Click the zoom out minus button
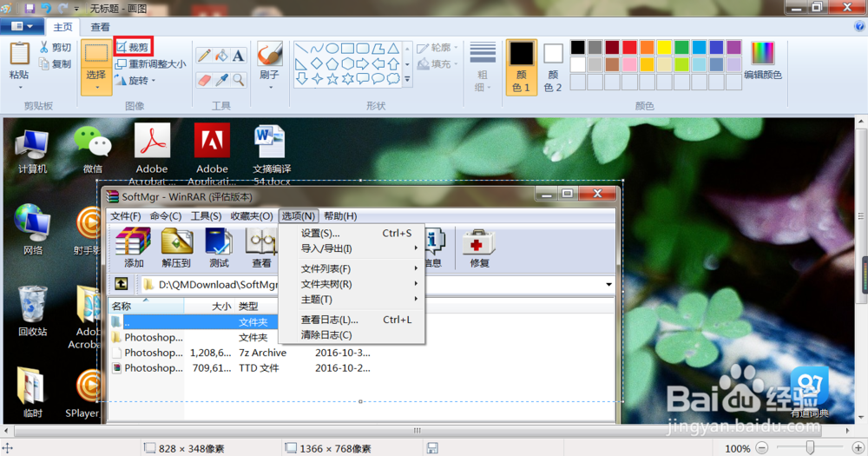This screenshot has width=868, height=456. coord(762,447)
